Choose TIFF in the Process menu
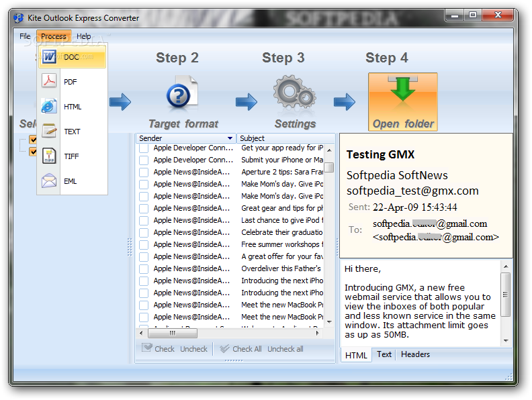This screenshot has height=400, width=532. [x=72, y=156]
